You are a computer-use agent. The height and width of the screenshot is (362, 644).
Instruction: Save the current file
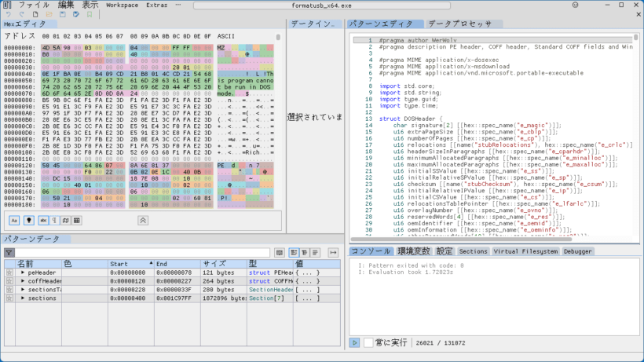pos(62,14)
